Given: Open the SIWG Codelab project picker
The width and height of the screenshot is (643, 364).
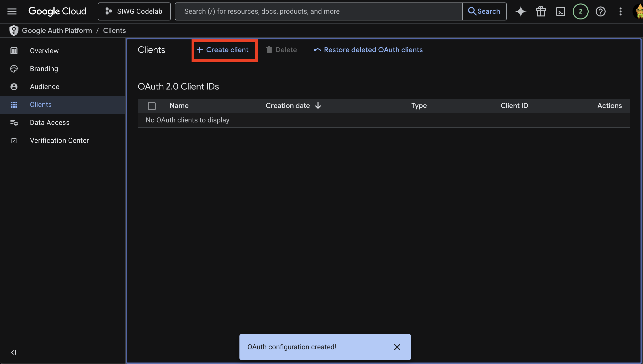Looking at the screenshot, I should [134, 11].
